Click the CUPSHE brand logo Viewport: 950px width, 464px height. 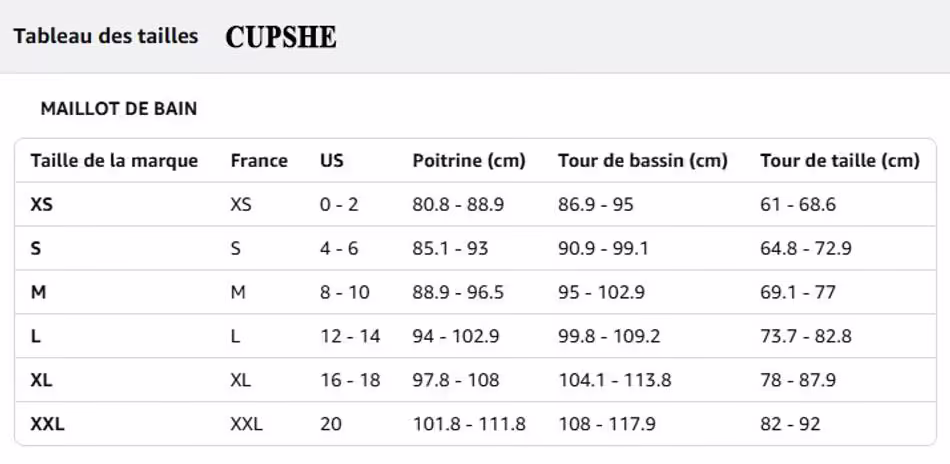(281, 37)
